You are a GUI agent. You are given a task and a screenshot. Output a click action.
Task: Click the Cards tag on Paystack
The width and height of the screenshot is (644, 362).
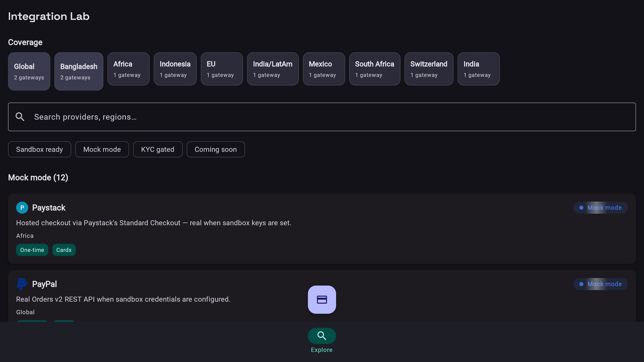click(x=64, y=250)
